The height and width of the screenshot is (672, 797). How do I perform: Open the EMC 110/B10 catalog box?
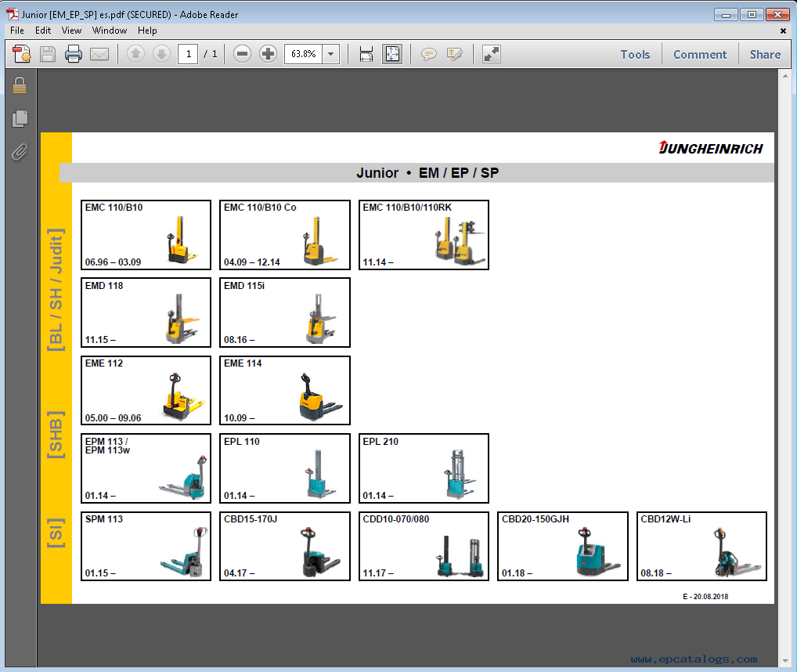pos(146,235)
